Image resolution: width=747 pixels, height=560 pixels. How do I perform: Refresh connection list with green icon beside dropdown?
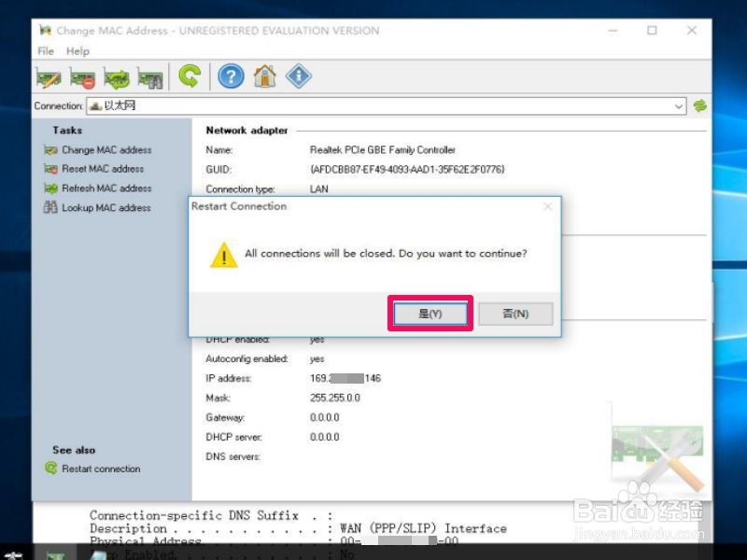699,105
